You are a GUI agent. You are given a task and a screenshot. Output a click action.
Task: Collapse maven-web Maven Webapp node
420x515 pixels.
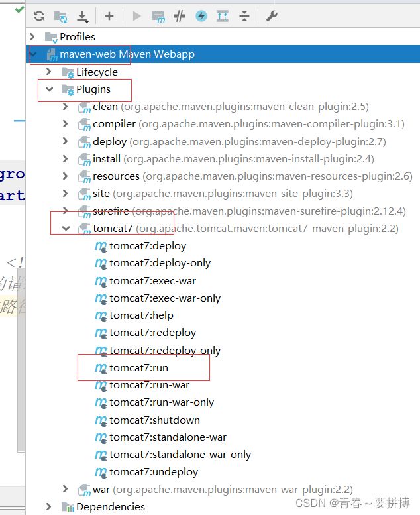click(34, 54)
